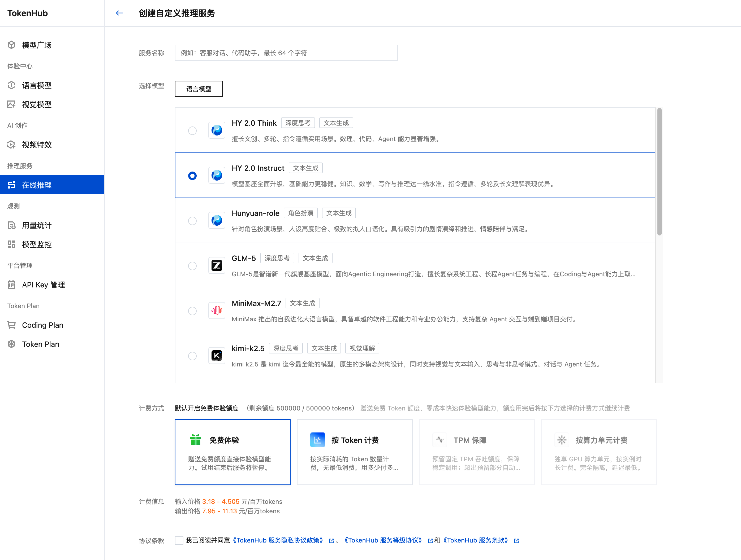Click the Coding Plan cart icon
The width and height of the screenshot is (741, 560).
[x=12, y=325]
